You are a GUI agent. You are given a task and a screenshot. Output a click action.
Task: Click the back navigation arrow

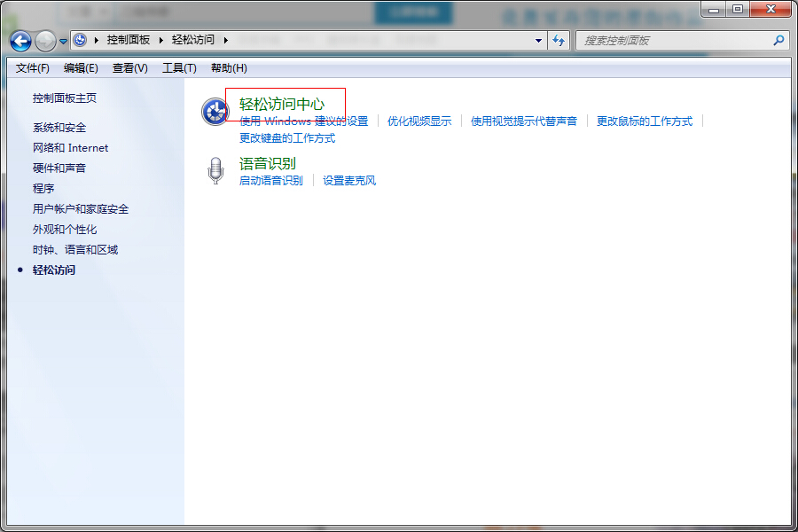tap(20, 41)
